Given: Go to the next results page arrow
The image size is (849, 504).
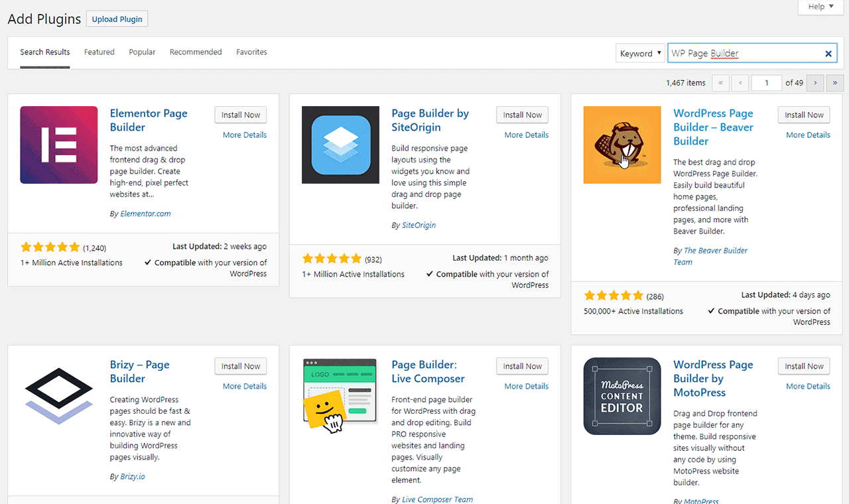Looking at the screenshot, I should [x=815, y=83].
